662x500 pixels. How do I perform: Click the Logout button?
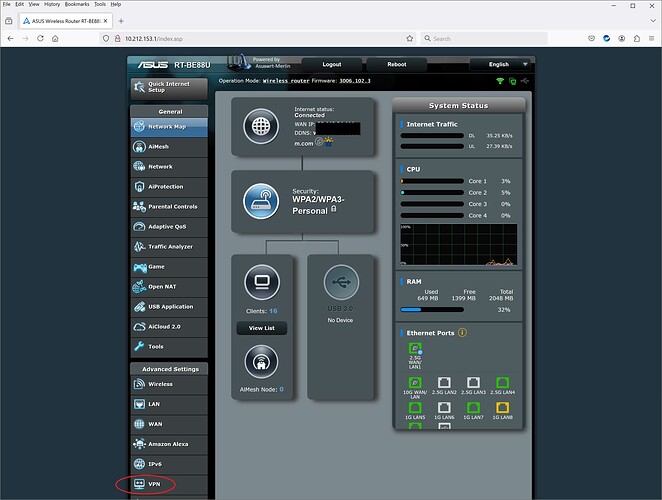click(332, 65)
